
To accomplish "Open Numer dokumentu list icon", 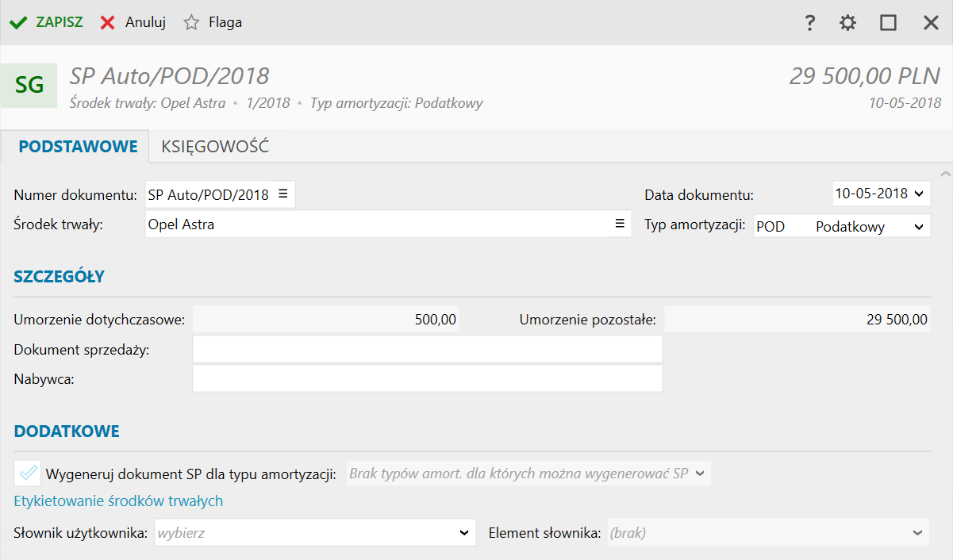I will [x=282, y=194].
